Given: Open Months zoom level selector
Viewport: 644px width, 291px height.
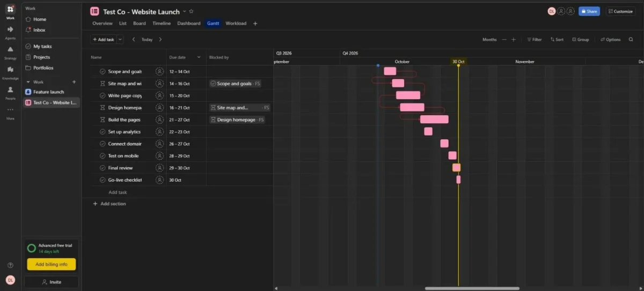Looking at the screenshot, I should click(x=489, y=39).
